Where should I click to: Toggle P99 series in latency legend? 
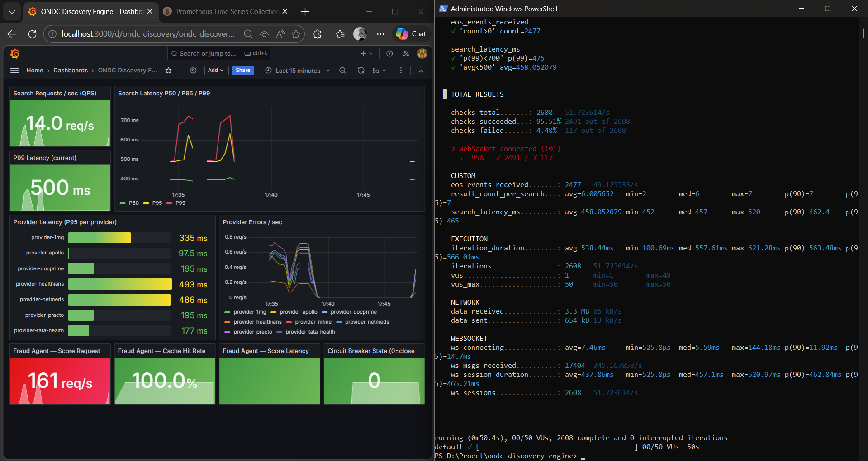180,203
